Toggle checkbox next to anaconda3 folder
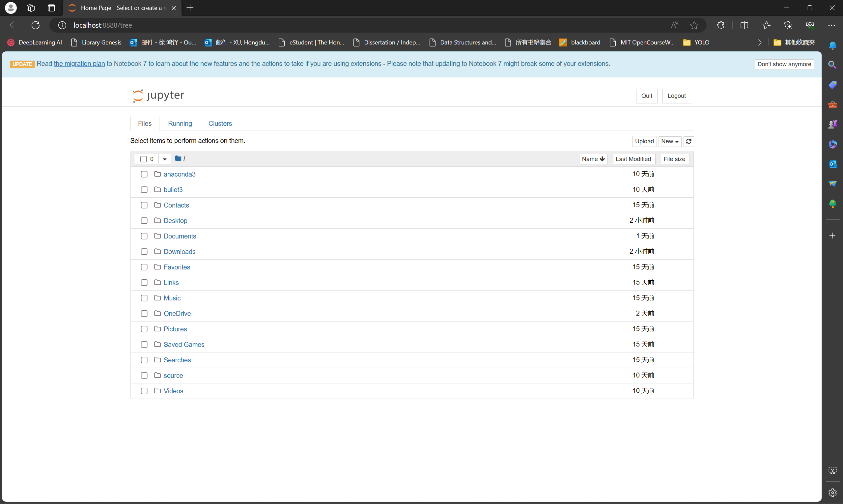The height and width of the screenshot is (504, 843). [143, 174]
